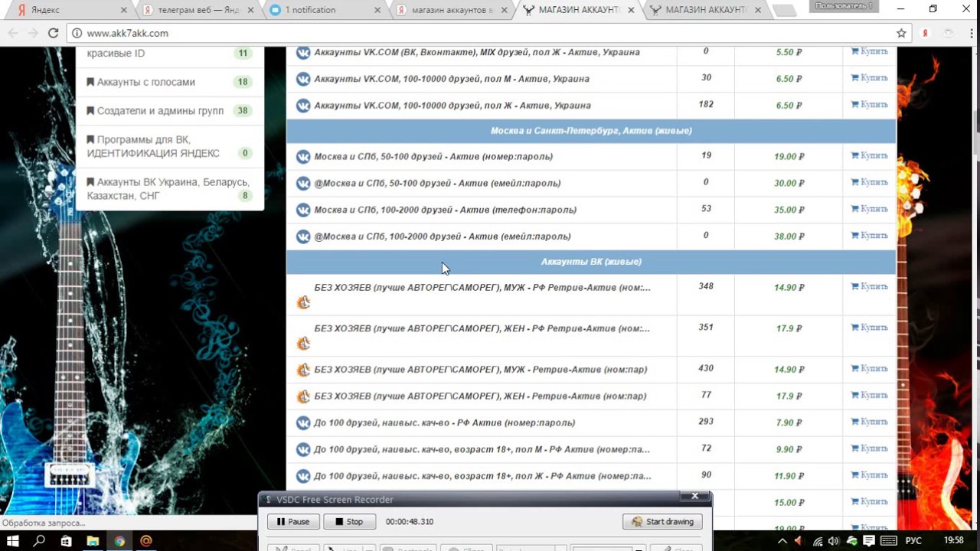Open красивые ID category
The image size is (980, 551).
tap(169, 54)
